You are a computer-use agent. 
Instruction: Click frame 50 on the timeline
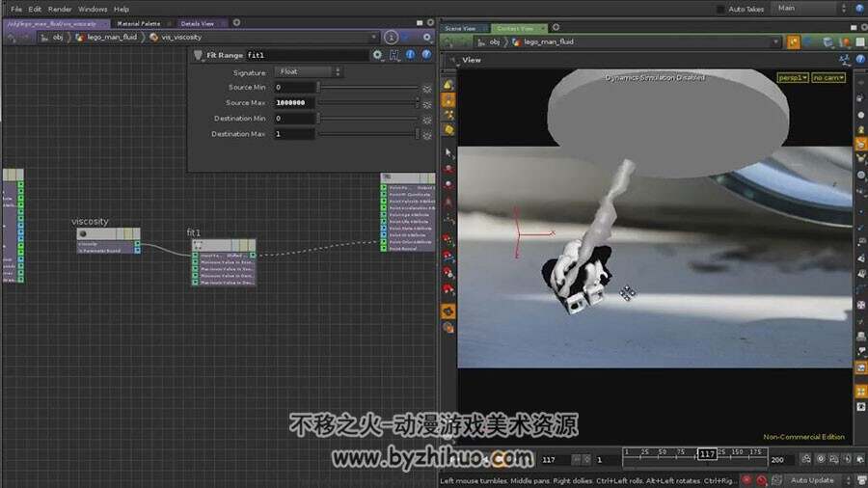point(662,452)
